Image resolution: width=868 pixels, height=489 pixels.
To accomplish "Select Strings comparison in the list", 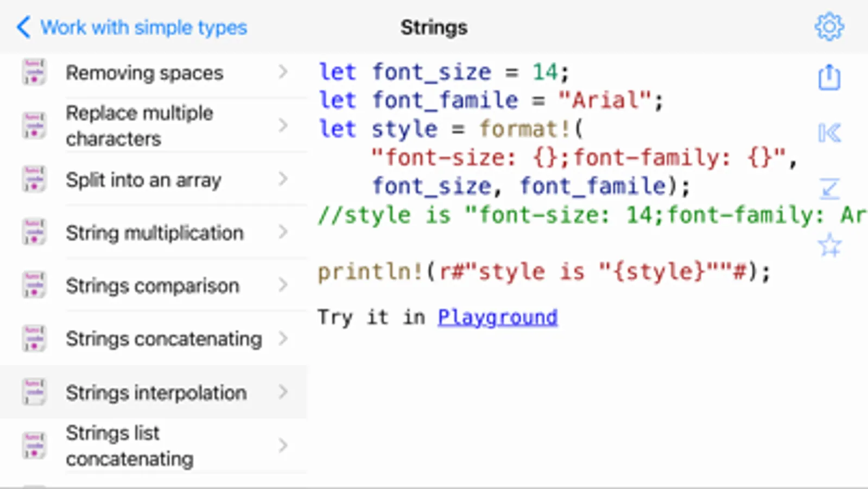I will [152, 285].
